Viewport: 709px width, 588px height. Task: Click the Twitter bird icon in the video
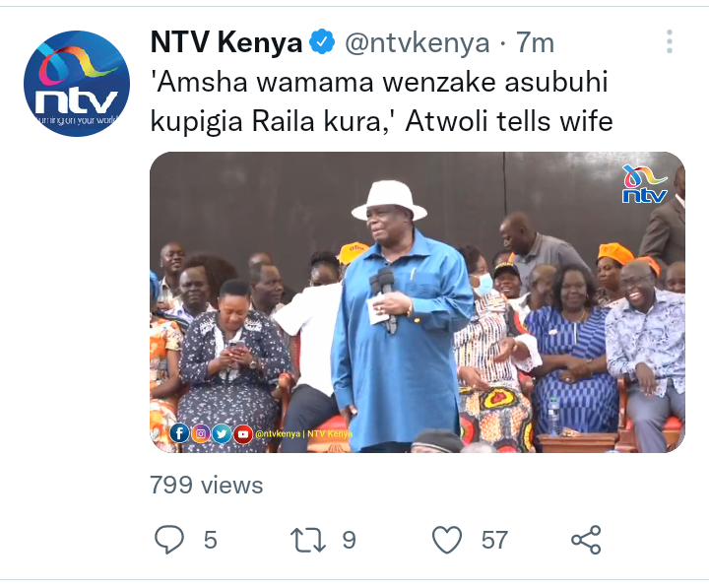click(222, 433)
